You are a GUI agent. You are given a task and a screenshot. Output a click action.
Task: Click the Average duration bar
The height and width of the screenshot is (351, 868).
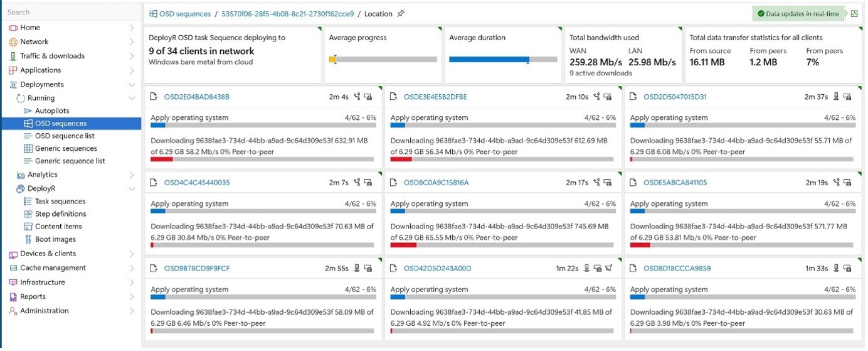503,60
